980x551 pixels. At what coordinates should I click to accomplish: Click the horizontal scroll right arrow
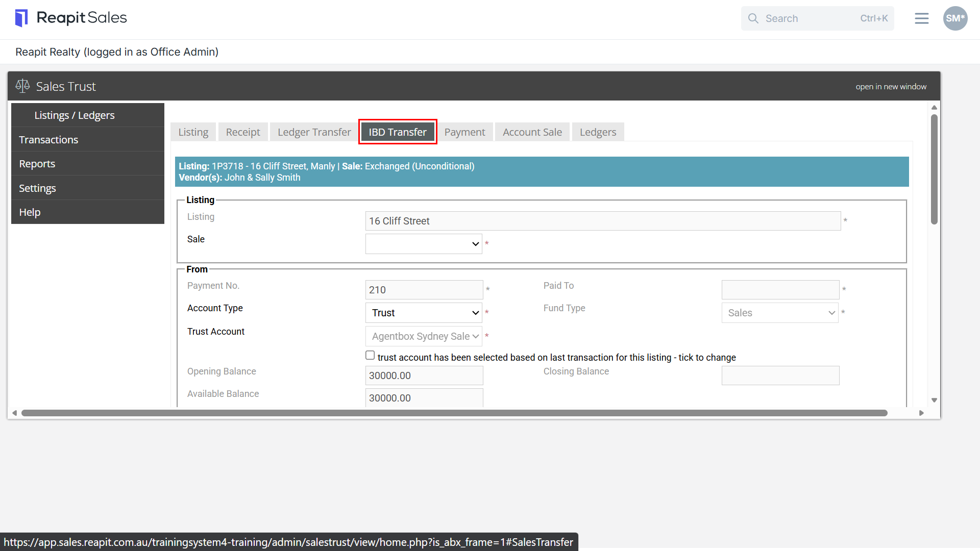point(921,413)
